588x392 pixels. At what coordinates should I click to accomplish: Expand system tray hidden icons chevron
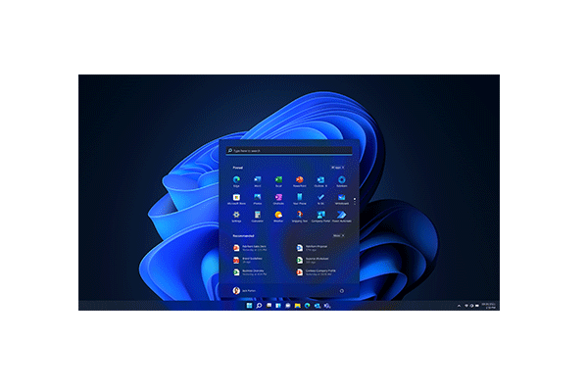pyautogui.click(x=459, y=306)
